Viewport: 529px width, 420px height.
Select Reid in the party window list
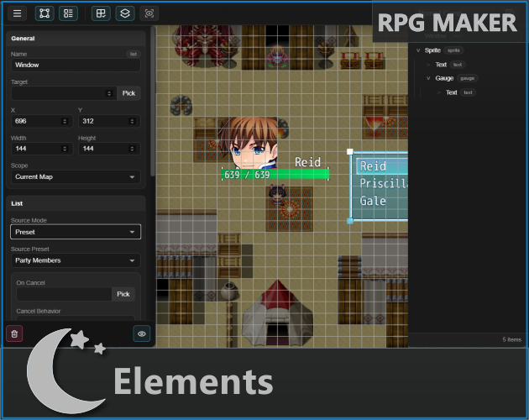pyautogui.click(x=381, y=166)
